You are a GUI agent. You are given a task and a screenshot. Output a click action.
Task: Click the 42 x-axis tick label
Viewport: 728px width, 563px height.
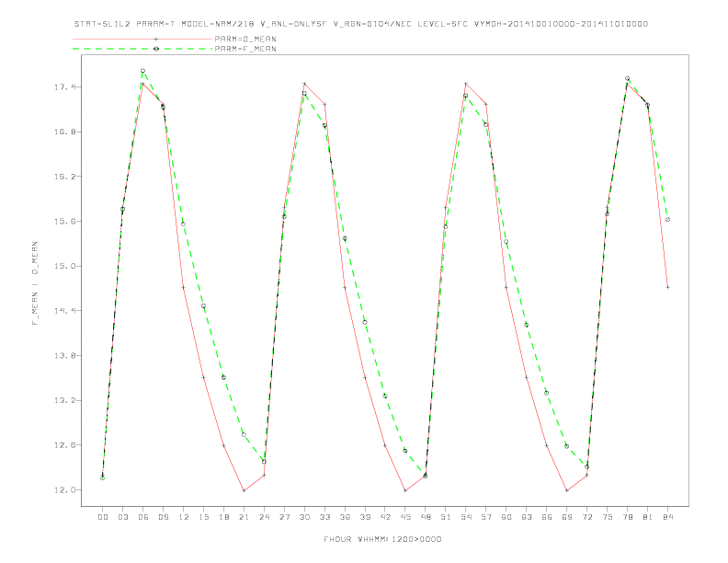(x=385, y=517)
